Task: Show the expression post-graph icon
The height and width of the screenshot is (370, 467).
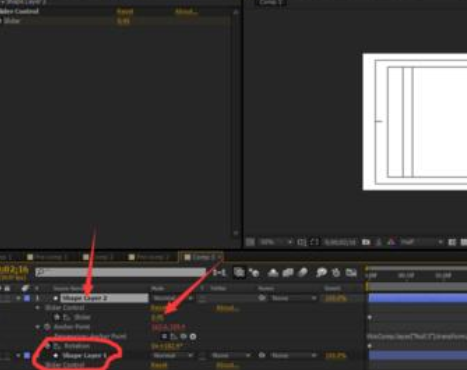Action: (x=174, y=337)
